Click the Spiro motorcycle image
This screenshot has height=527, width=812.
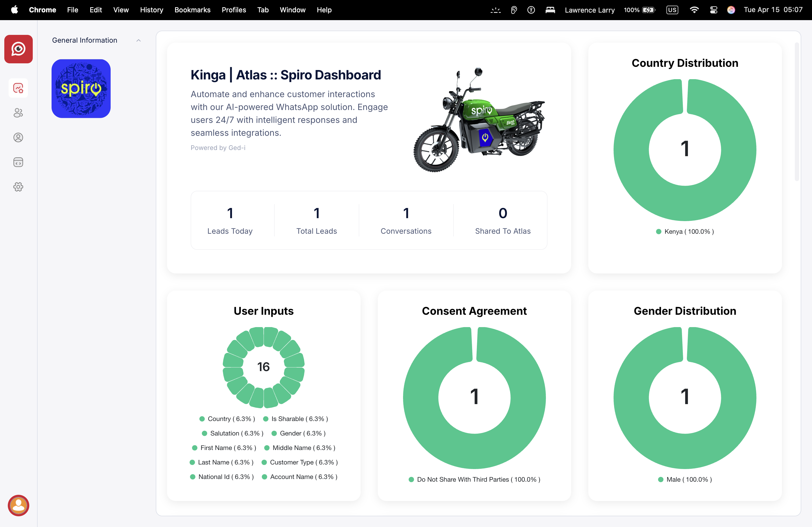[479, 119]
